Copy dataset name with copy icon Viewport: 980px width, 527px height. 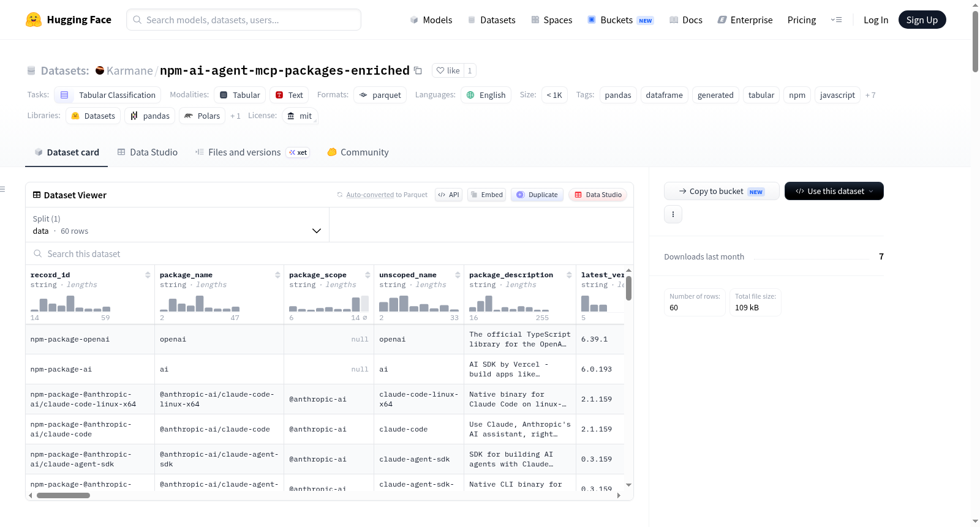(418, 70)
